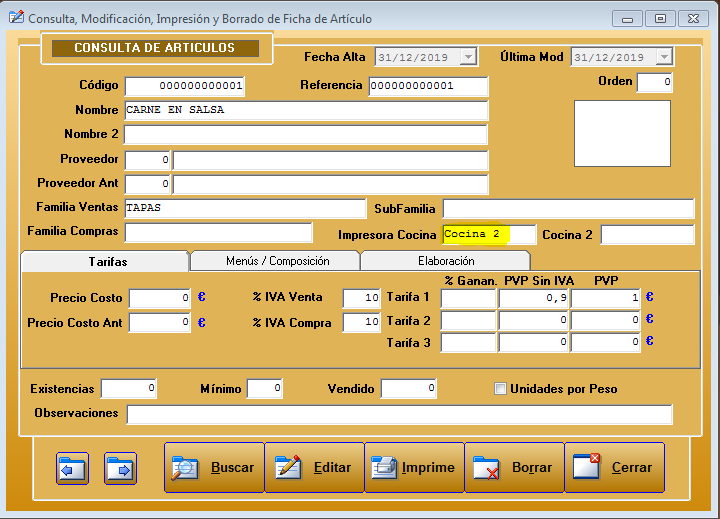The image size is (720, 519).
Task: Click the Precio Costo input field
Action: coord(160,298)
